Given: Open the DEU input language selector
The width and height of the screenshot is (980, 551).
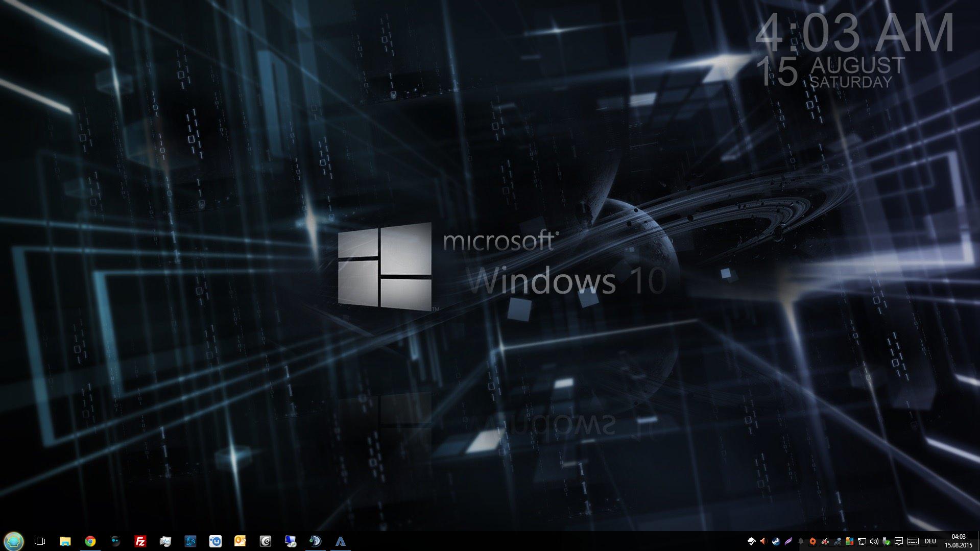Looking at the screenshot, I should click(x=930, y=541).
